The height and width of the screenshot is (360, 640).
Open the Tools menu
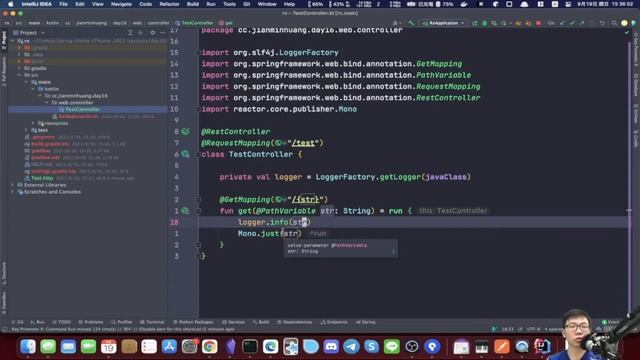click(x=229, y=4)
